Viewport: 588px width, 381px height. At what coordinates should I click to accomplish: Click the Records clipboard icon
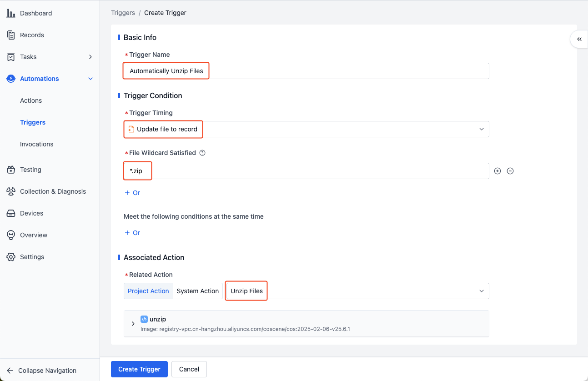pyautogui.click(x=11, y=35)
